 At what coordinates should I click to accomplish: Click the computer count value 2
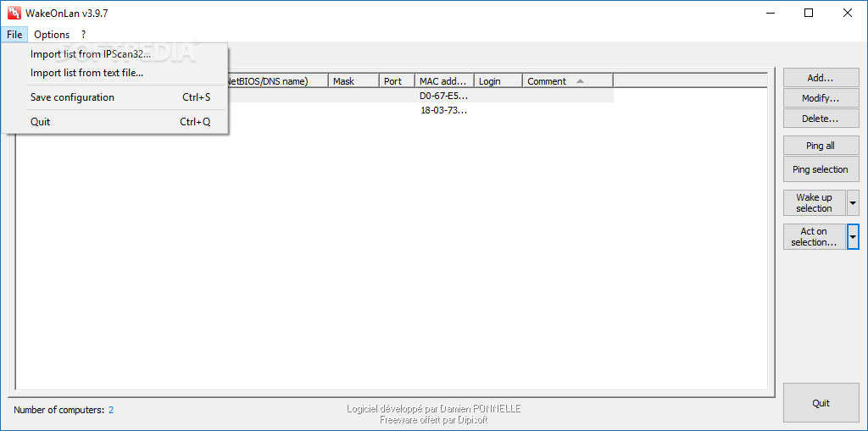click(x=111, y=410)
